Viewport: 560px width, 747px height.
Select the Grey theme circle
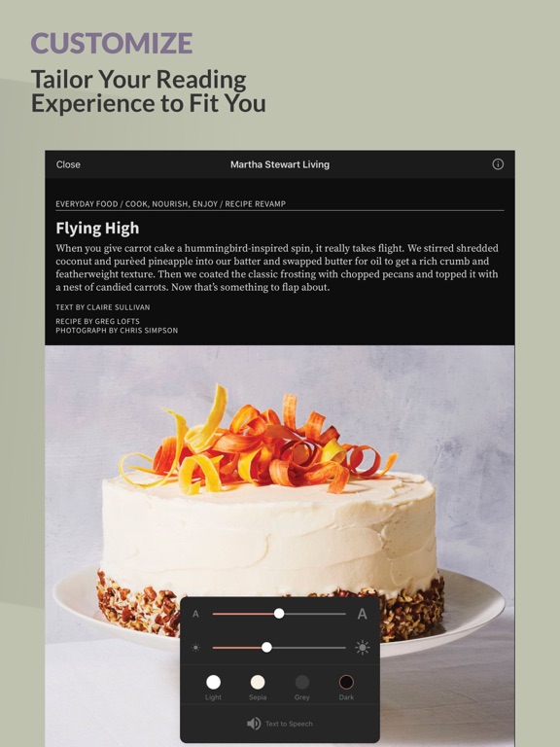pos(302,682)
